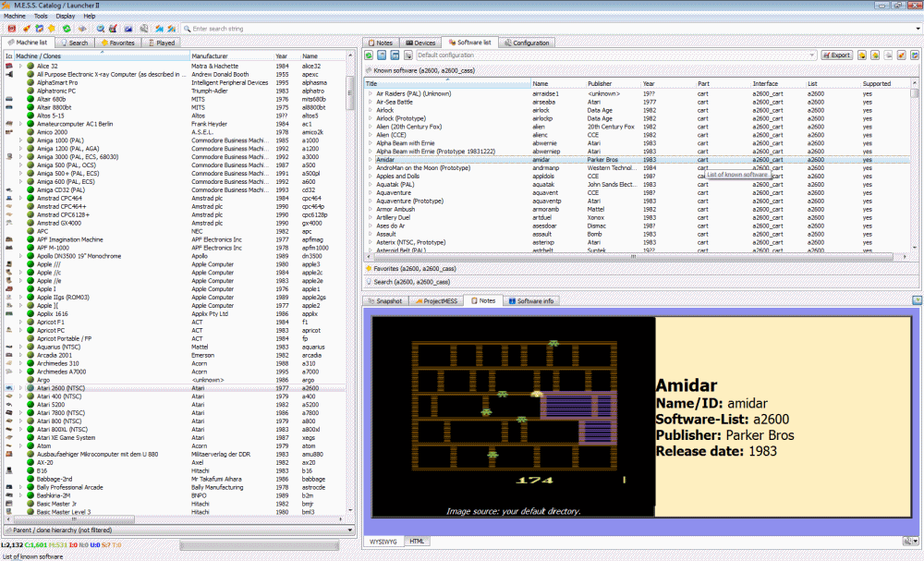Open the Machine menu

[x=15, y=16]
